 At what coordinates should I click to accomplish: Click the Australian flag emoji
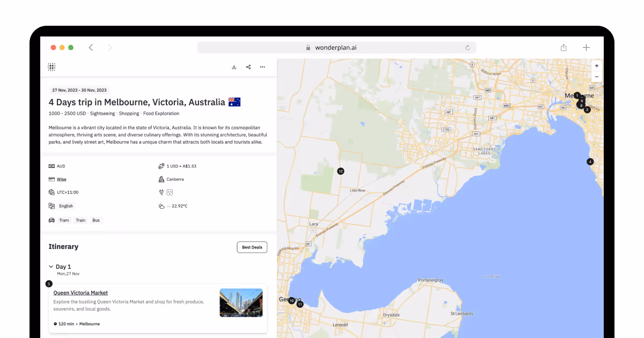pyautogui.click(x=235, y=102)
